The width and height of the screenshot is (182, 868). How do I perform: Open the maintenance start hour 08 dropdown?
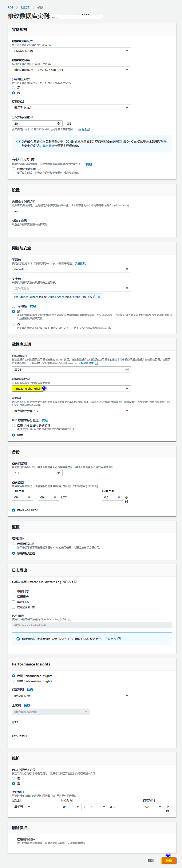pos(71,807)
